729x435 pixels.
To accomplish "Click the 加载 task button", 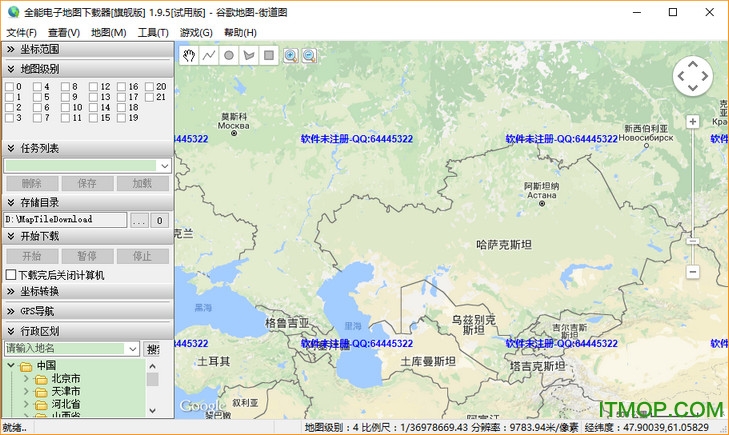I will [143, 184].
